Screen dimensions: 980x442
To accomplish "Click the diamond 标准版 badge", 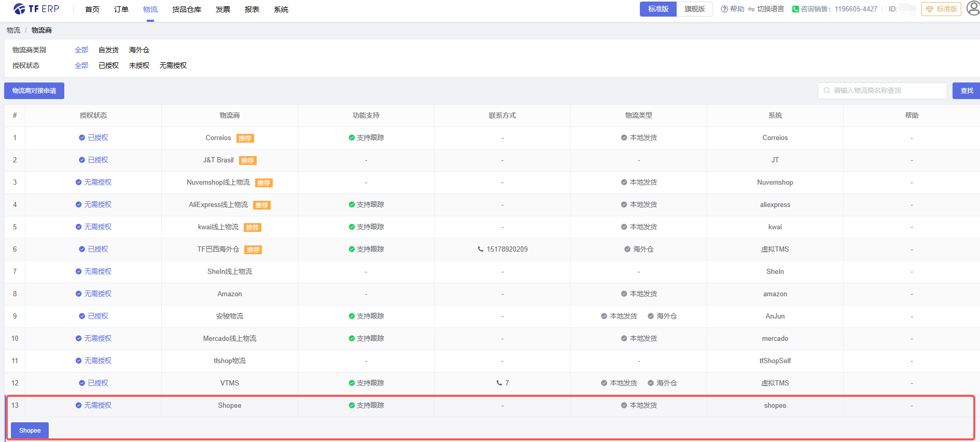I will [941, 9].
